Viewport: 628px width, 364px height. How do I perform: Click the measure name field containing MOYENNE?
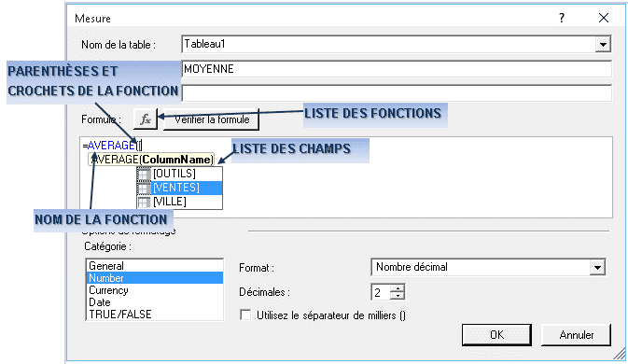coord(397,69)
